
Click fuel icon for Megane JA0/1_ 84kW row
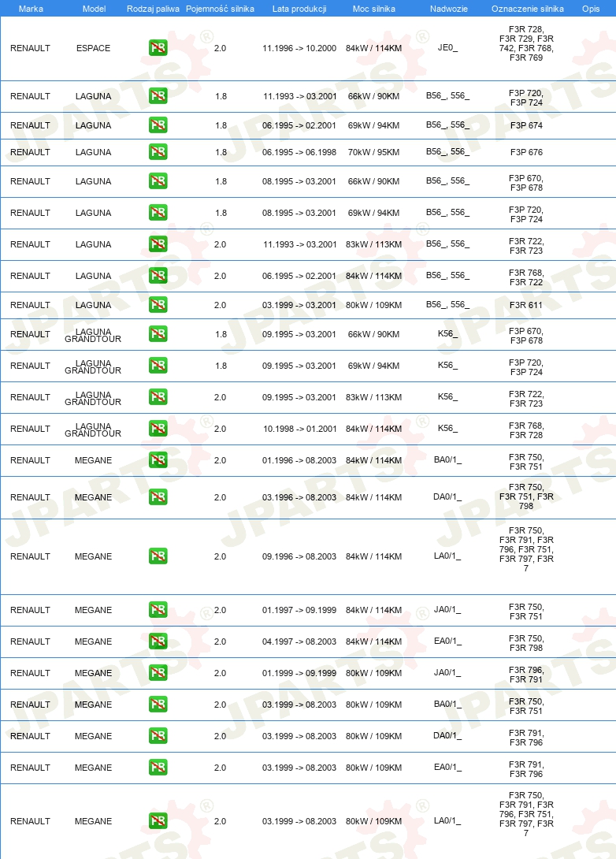[x=158, y=610]
